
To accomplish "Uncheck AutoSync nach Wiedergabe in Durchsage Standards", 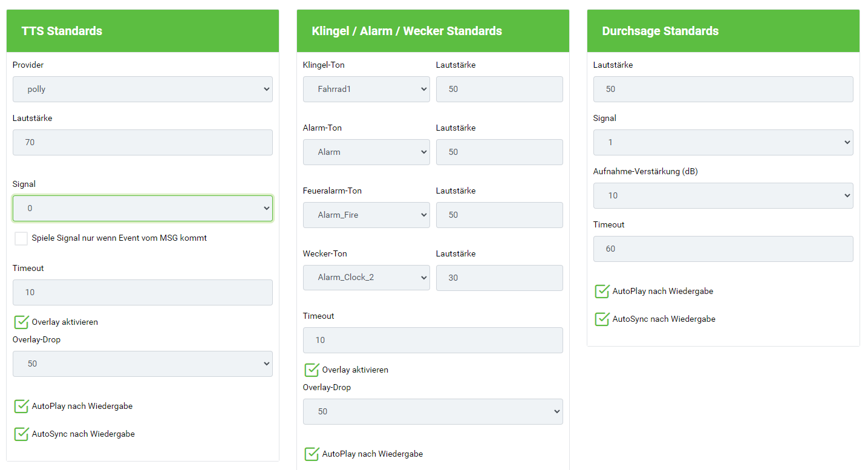I will (x=602, y=319).
